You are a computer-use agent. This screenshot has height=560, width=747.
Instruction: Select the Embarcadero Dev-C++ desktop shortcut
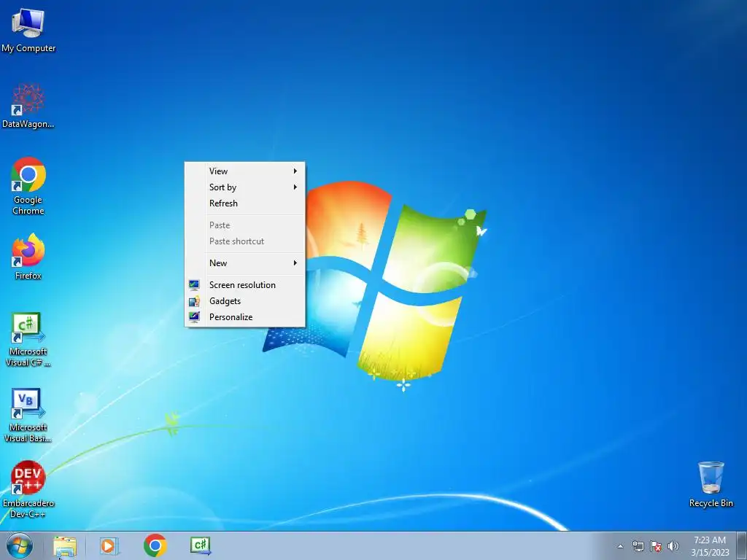(x=28, y=489)
